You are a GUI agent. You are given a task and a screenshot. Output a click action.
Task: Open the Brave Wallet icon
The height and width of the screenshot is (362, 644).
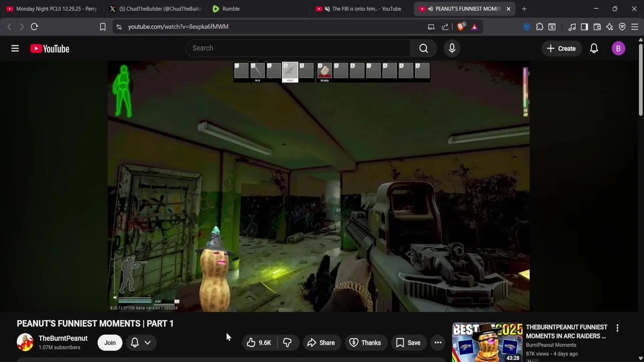[597, 27]
